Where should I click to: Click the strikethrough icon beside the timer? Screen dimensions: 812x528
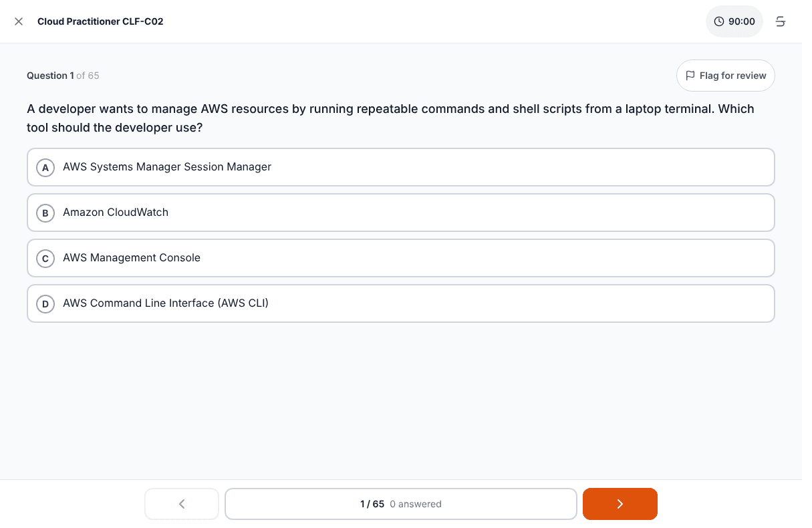pos(780,21)
